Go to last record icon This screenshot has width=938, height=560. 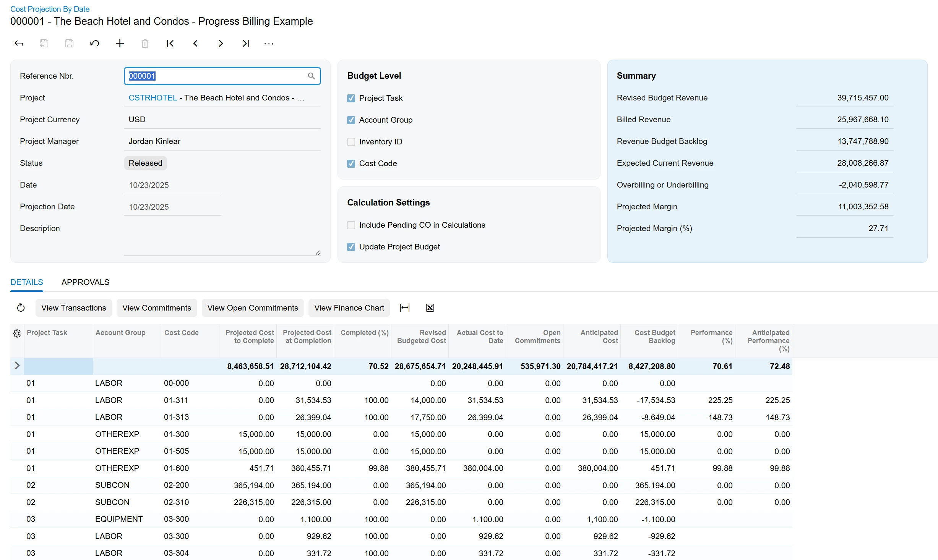[x=246, y=44]
